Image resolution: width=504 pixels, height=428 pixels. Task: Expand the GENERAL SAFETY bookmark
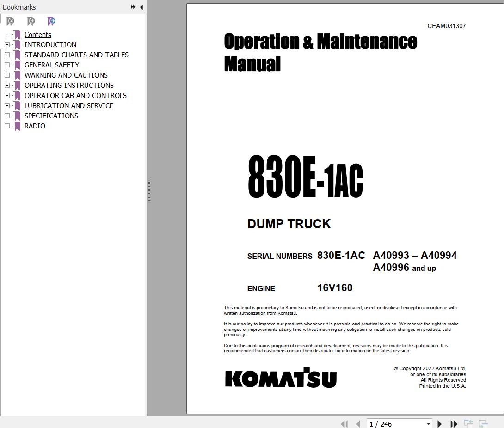7,65
